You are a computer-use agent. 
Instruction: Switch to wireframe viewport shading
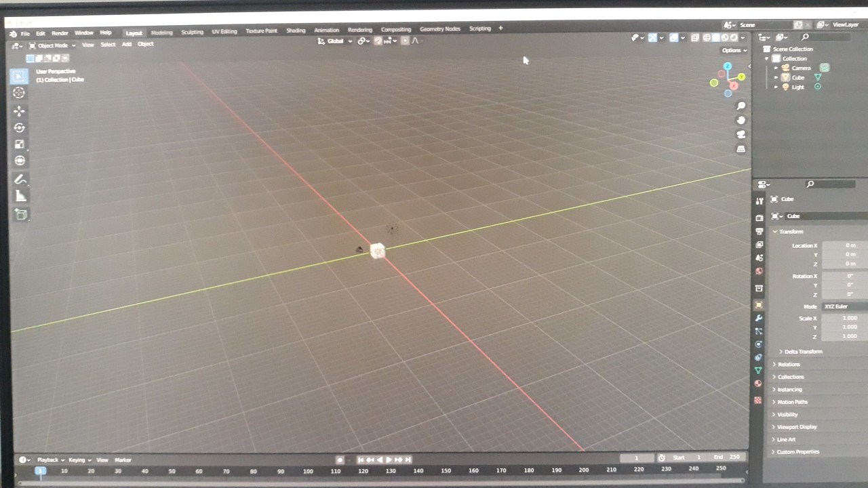point(707,38)
